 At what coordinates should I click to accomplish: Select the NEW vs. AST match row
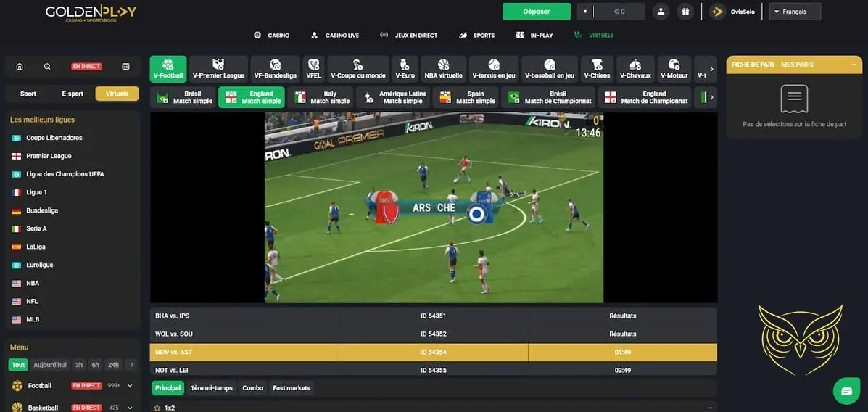(433, 352)
